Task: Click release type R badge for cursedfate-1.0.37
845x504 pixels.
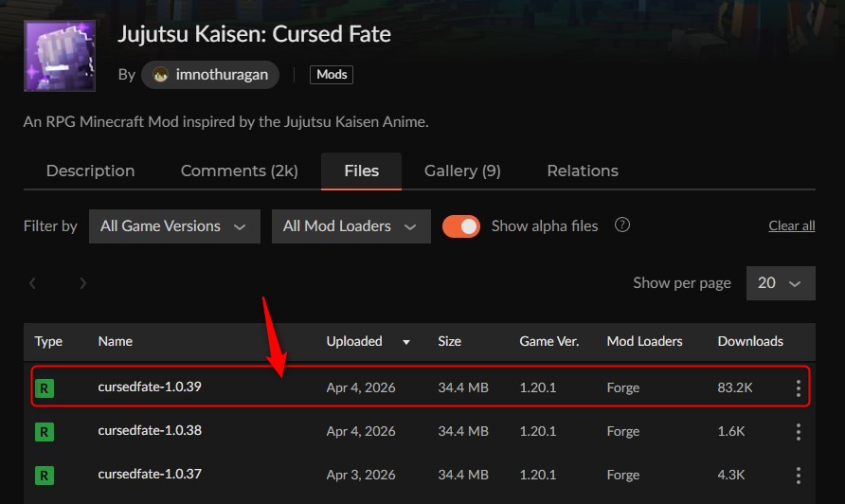Action: (45, 476)
